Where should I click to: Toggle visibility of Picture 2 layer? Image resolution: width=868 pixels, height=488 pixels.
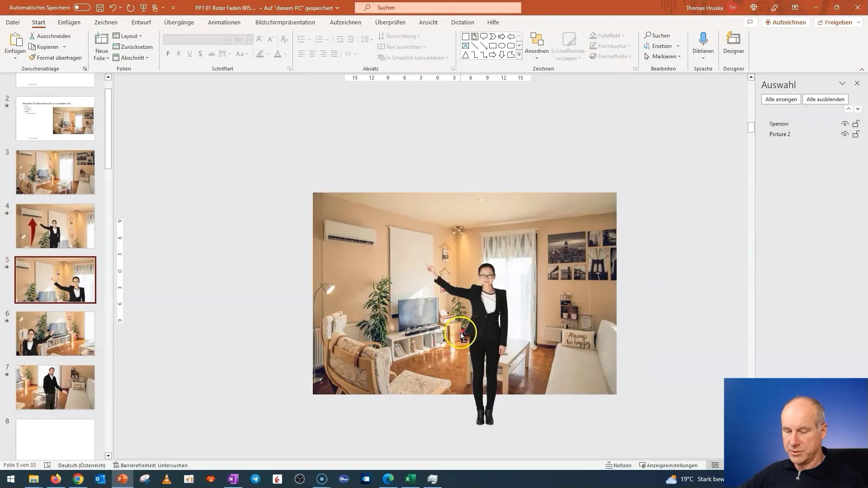(x=845, y=133)
